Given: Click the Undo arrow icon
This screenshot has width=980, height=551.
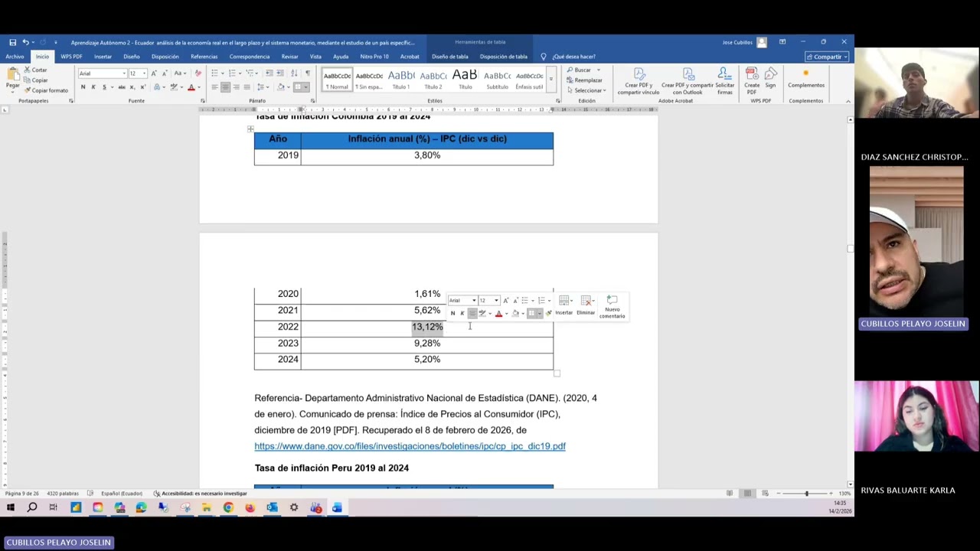Looking at the screenshot, I should [25, 42].
